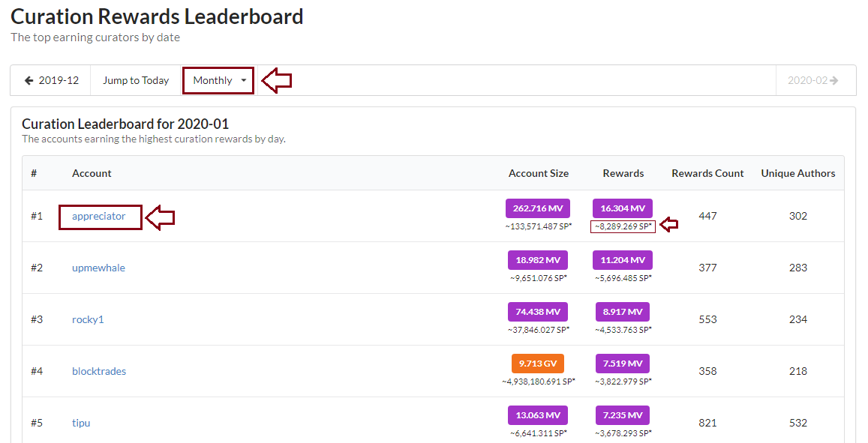Click rank #5 cell
This screenshot has width=868, height=443.
click(x=37, y=423)
